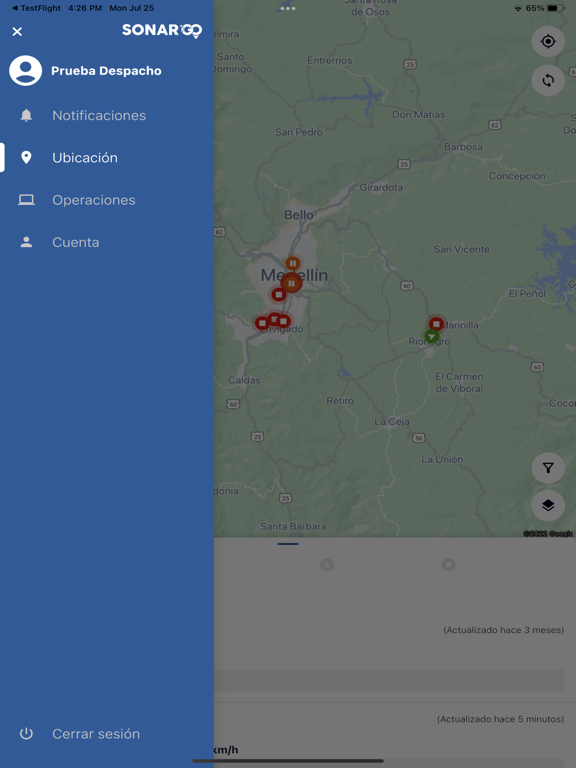576x768 pixels.
Task: Tap the La Ceja label on the map
Action: [392, 422]
